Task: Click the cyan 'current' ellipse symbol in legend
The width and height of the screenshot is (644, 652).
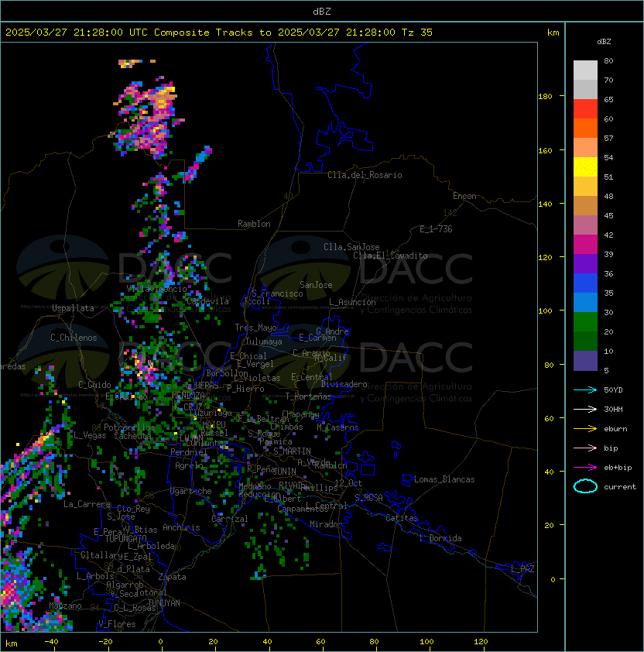Action: pos(585,486)
